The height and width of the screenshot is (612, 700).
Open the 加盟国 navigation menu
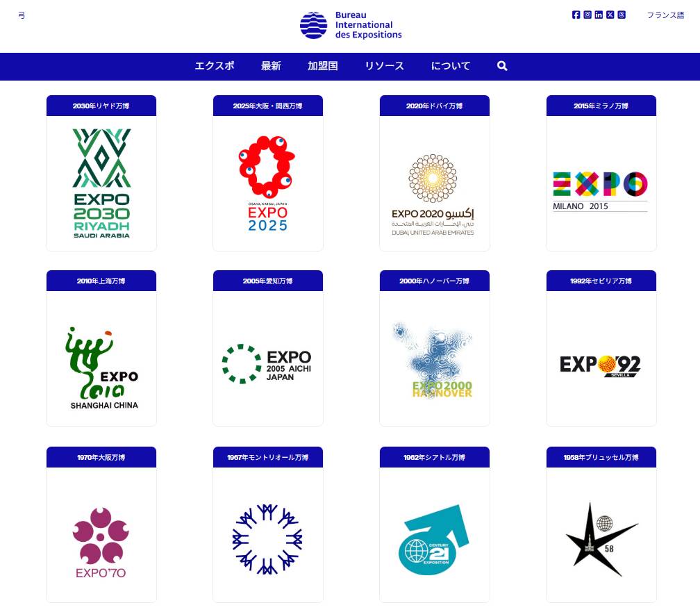[322, 66]
